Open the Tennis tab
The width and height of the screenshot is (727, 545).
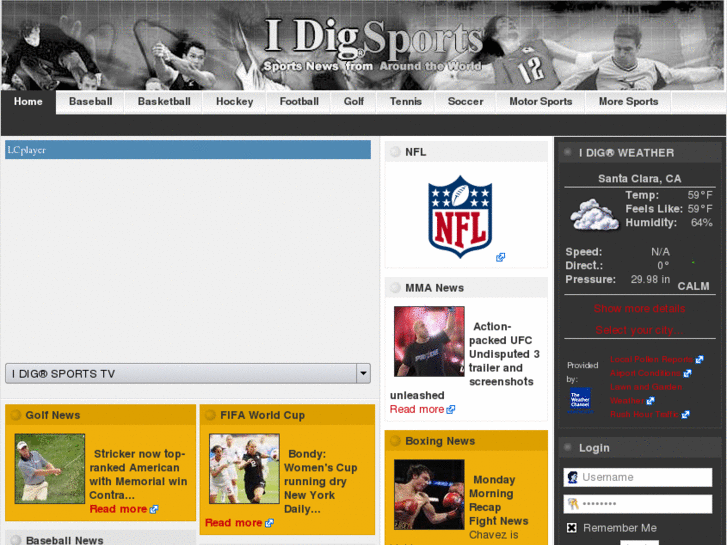pyautogui.click(x=406, y=102)
